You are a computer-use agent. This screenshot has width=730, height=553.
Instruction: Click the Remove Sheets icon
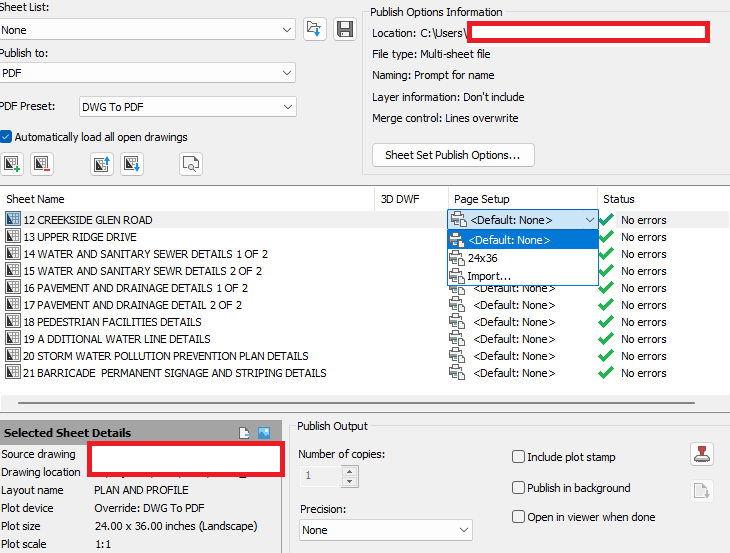42,164
